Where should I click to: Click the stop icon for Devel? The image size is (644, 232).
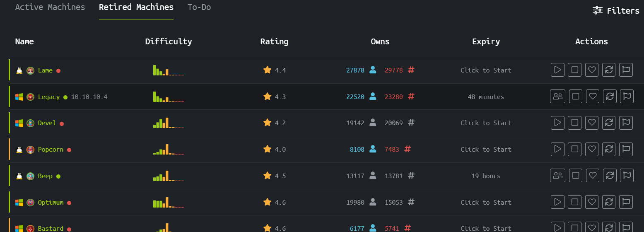click(575, 123)
